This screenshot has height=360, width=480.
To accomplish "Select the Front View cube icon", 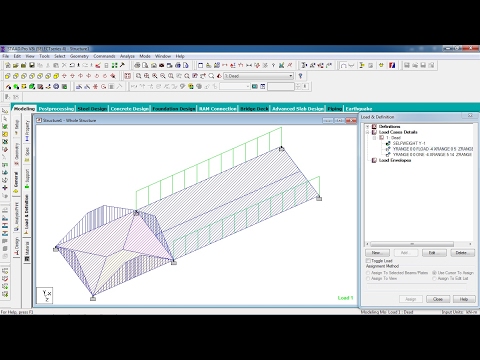I will coord(8,76).
